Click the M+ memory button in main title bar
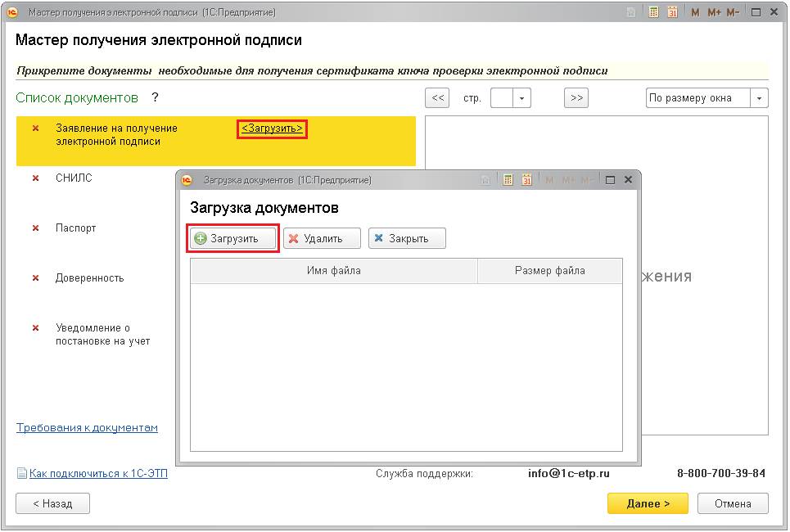 click(714, 12)
